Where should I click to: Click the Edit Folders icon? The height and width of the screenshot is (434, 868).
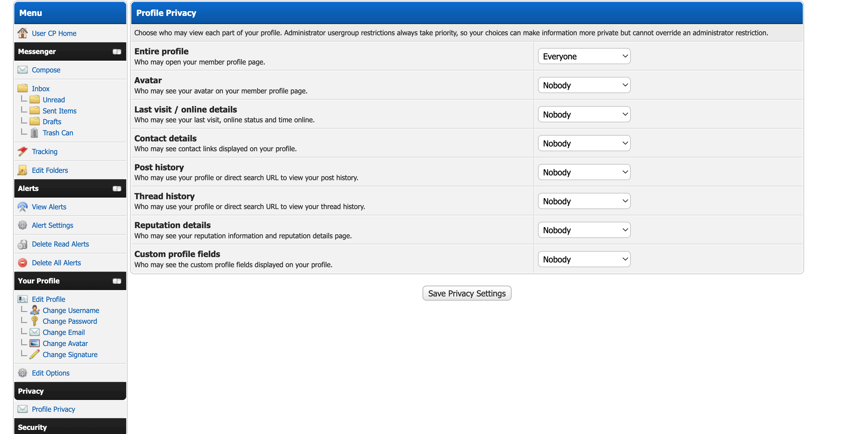click(23, 170)
